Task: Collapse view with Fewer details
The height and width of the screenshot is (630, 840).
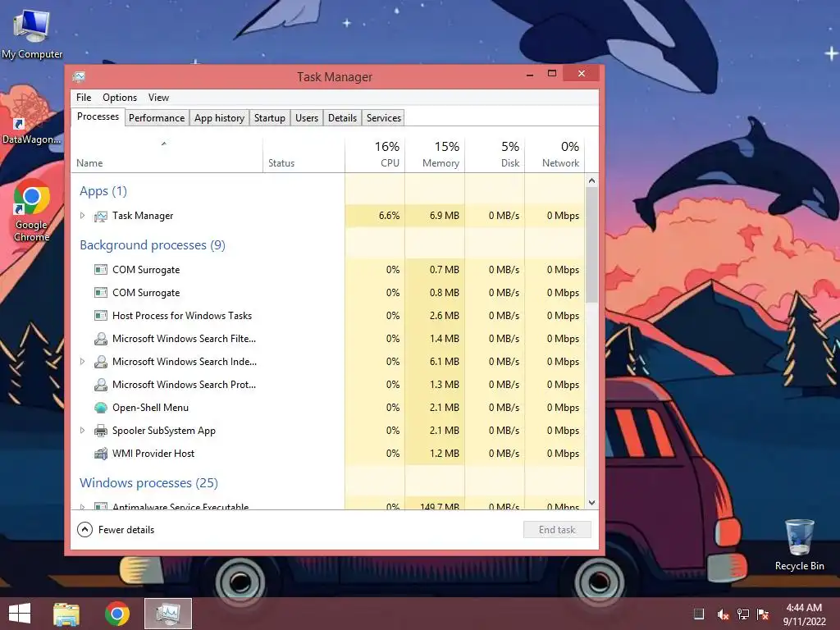Action: [x=116, y=530]
